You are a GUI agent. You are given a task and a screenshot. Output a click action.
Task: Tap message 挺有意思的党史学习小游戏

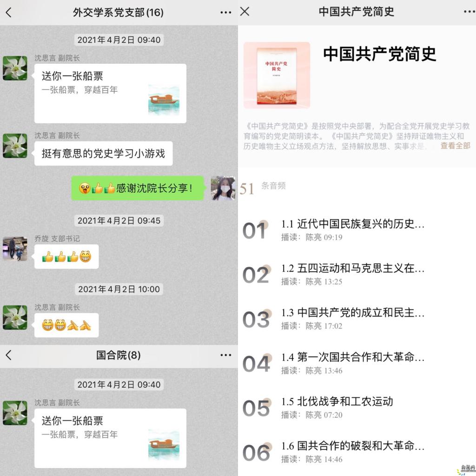pos(103,154)
